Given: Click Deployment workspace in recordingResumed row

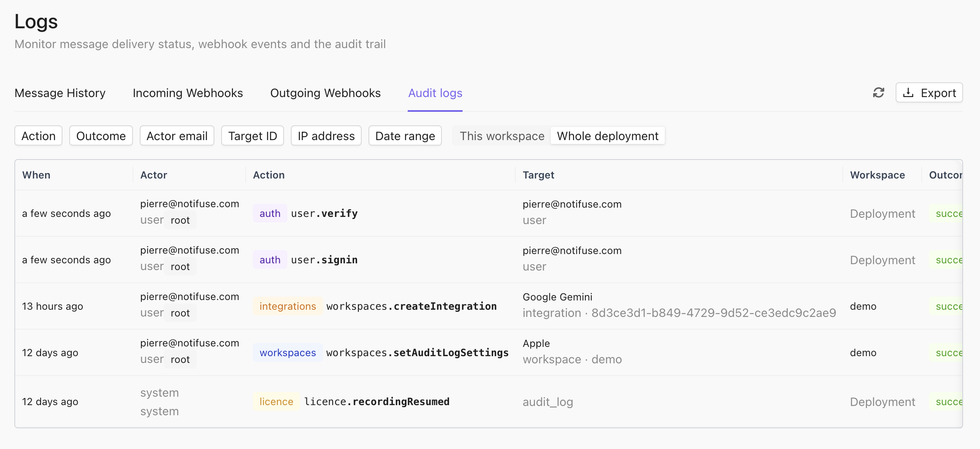Looking at the screenshot, I should tap(883, 402).
